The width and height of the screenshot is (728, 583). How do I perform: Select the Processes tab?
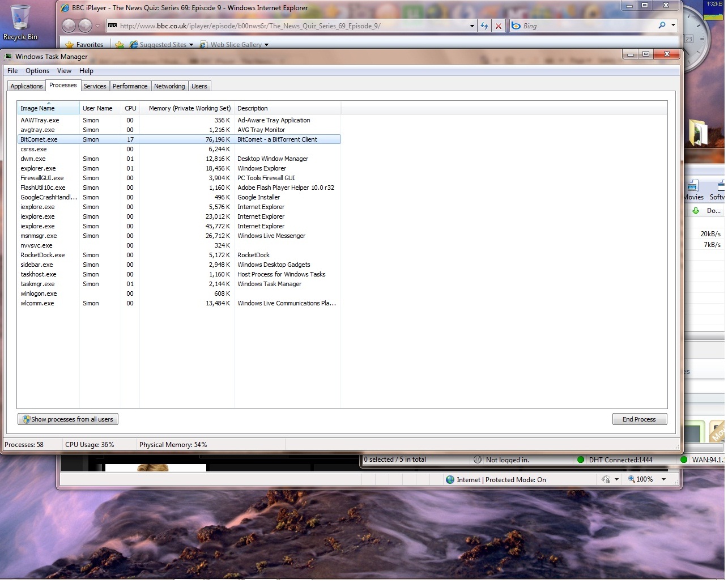tap(63, 85)
